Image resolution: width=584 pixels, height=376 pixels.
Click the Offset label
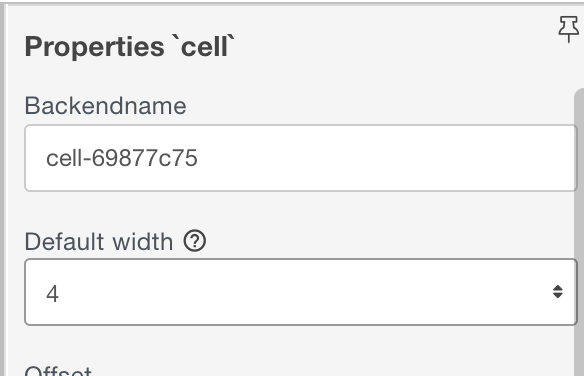click(x=58, y=371)
